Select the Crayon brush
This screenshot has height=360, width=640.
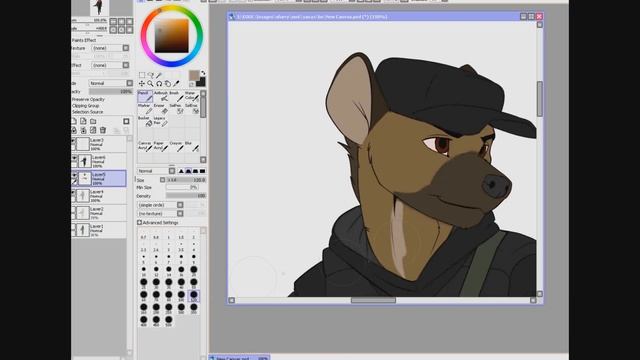pos(176,147)
